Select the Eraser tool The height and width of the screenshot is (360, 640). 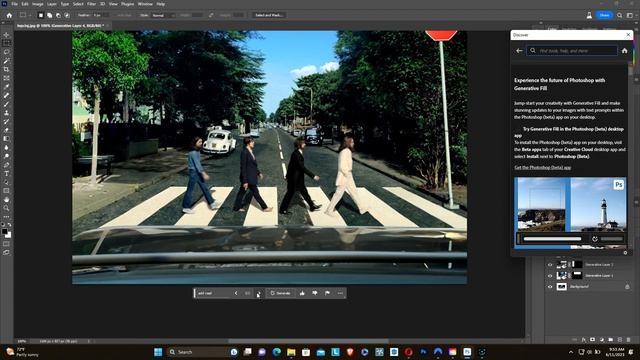[x=6, y=130]
